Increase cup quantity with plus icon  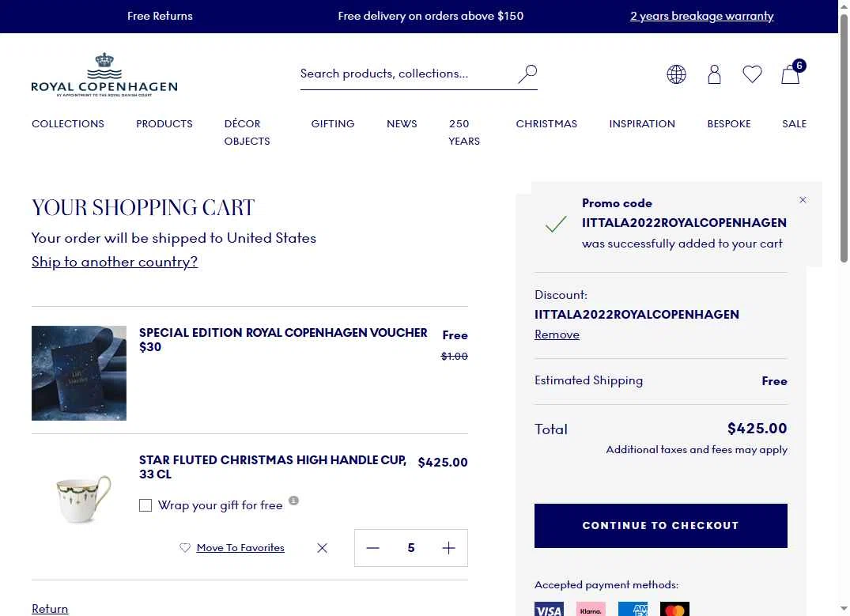click(449, 548)
